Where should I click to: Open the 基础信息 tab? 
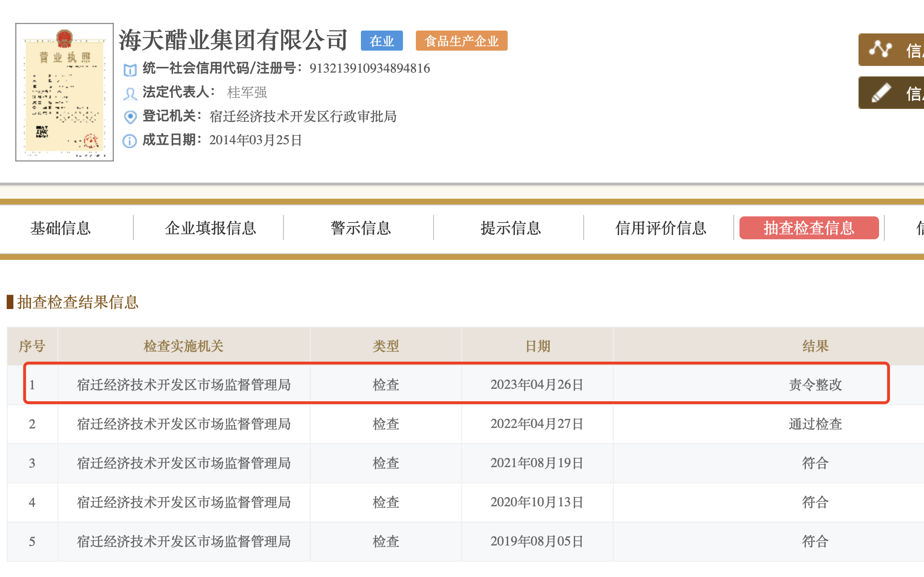coord(61,228)
